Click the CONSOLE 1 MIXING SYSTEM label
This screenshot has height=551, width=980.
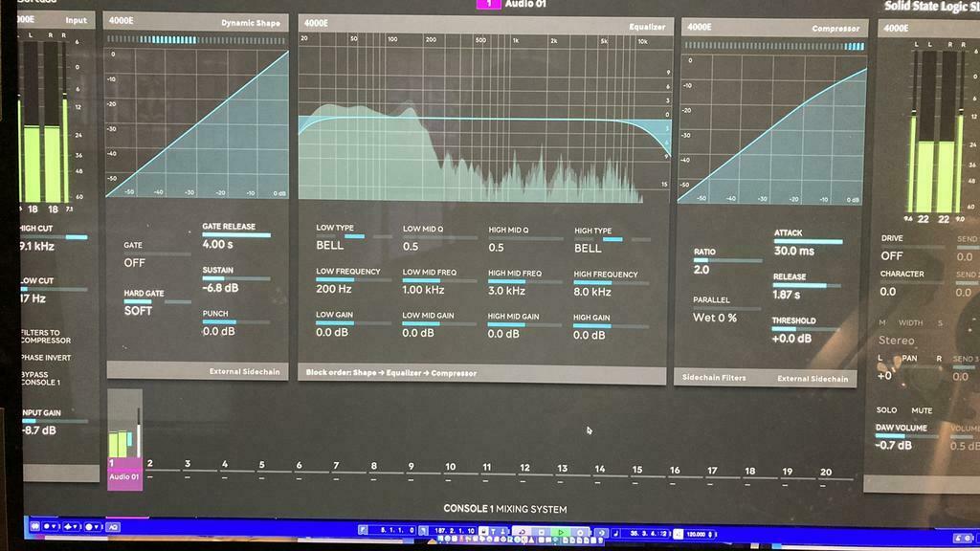505,509
